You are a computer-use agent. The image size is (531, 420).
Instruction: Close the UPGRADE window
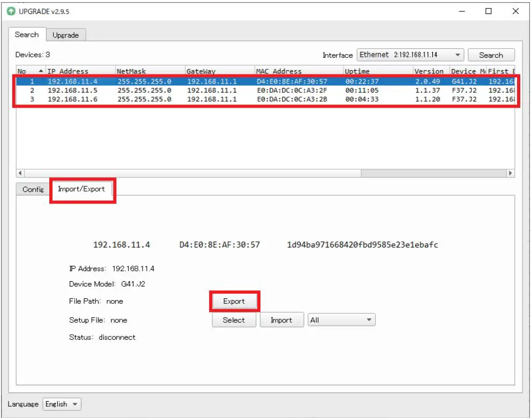pos(516,11)
